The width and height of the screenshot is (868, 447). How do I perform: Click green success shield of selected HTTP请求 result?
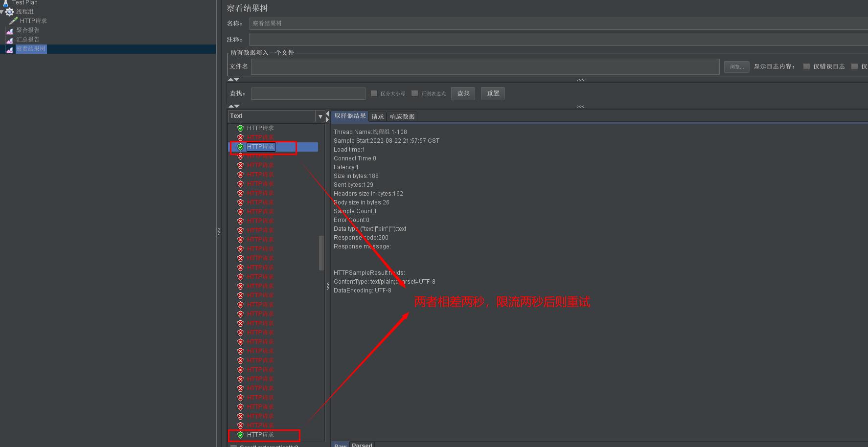pos(240,147)
